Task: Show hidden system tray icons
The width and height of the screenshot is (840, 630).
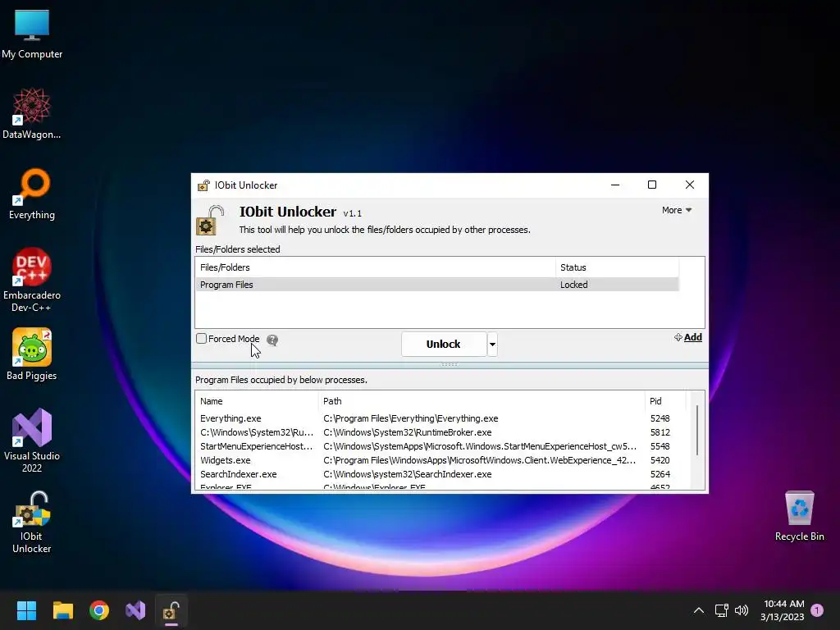Action: coord(699,610)
